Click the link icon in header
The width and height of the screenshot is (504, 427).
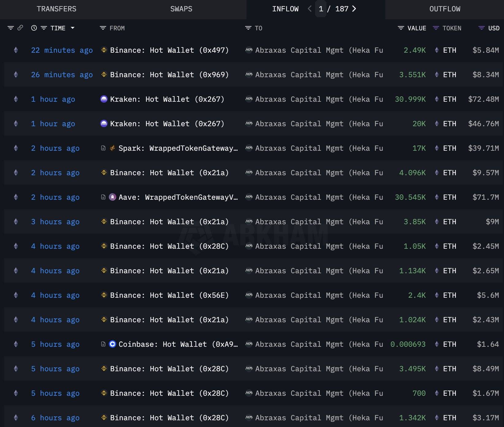point(20,28)
